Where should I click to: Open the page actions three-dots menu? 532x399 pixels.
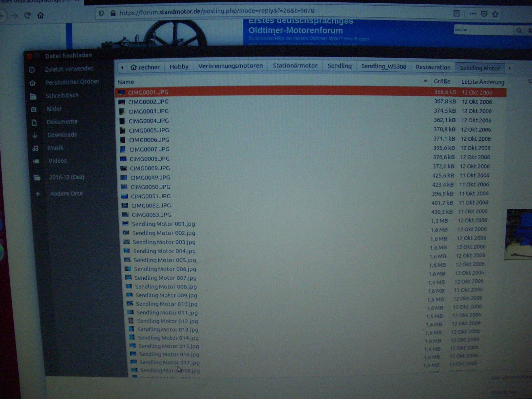[x=472, y=14]
